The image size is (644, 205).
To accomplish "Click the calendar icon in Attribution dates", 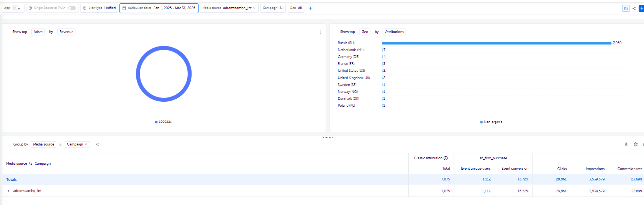I will [124, 8].
